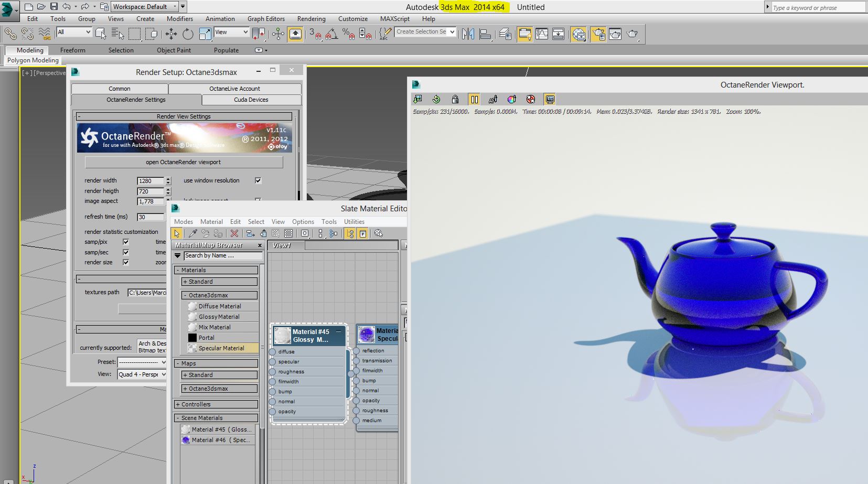The height and width of the screenshot is (484, 868).
Task: Open the View Quad 4 dropdown
Action: (x=142, y=374)
